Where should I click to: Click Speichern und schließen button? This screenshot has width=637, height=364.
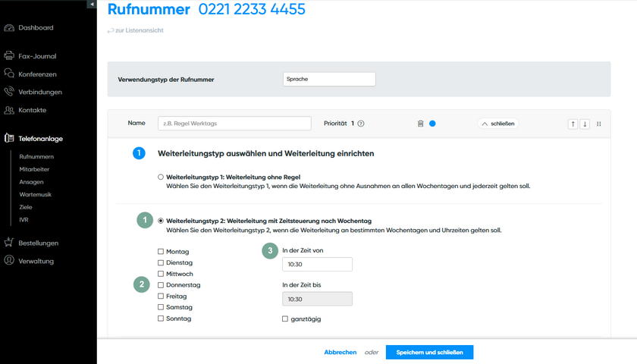pyautogui.click(x=429, y=352)
